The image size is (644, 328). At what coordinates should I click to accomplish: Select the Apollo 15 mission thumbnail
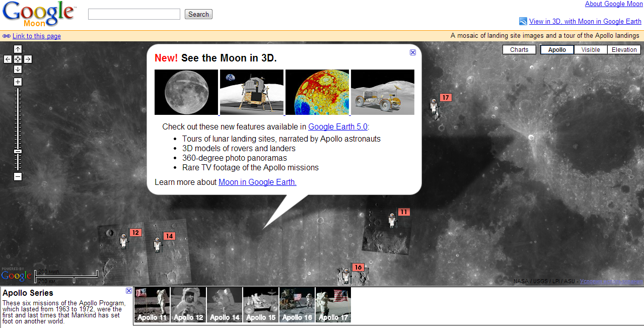[261, 305]
